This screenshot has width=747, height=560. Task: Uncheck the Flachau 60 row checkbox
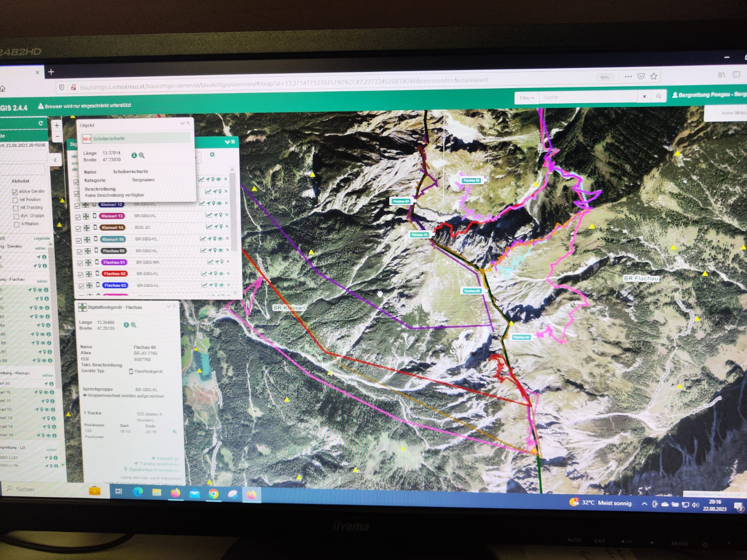tap(79, 252)
